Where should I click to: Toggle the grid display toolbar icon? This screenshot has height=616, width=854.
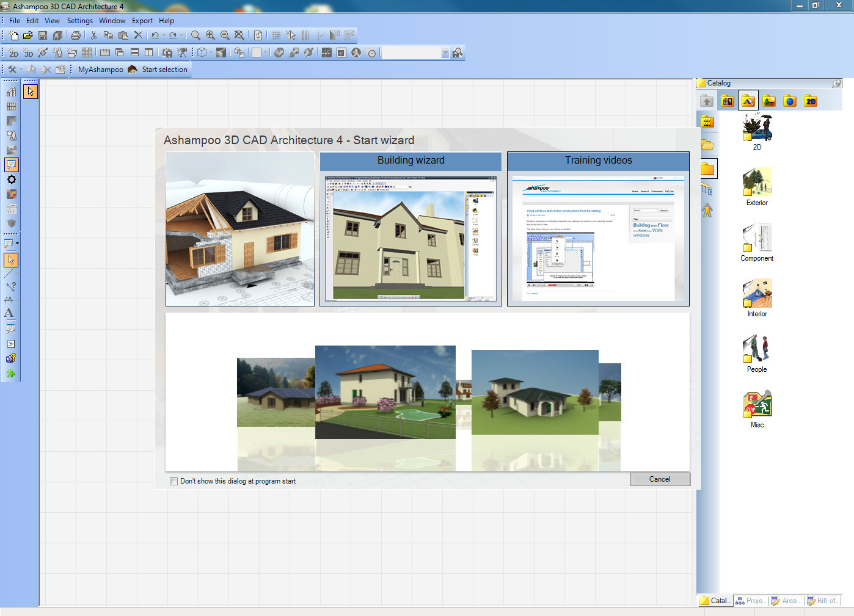[276, 35]
